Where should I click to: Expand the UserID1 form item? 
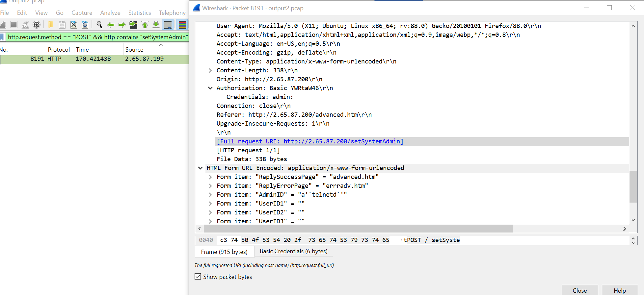click(210, 204)
